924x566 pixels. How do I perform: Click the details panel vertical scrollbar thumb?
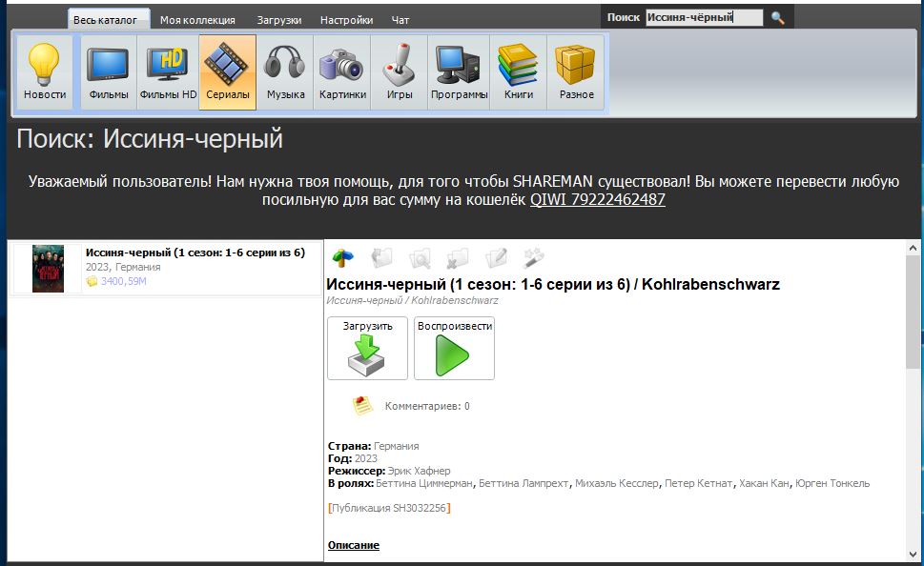coord(913,313)
